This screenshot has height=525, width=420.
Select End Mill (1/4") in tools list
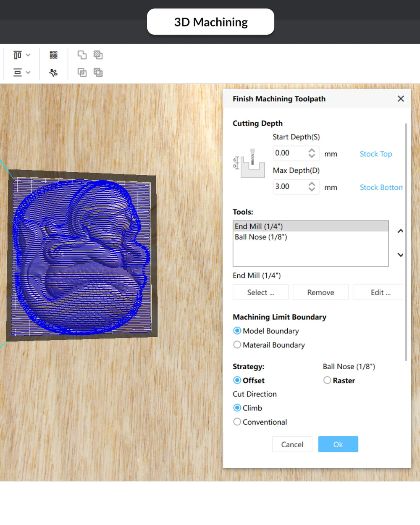(311, 226)
